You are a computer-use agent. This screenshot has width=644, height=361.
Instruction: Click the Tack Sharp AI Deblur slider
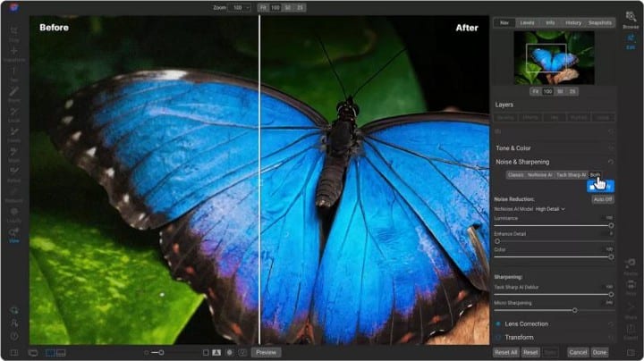click(554, 295)
